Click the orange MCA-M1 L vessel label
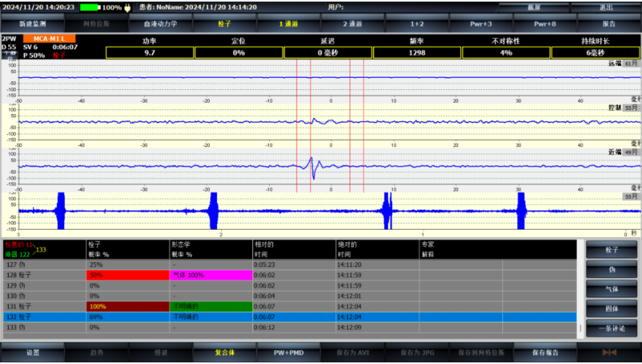The width and height of the screenshot is (642, 364). (49, 39)
